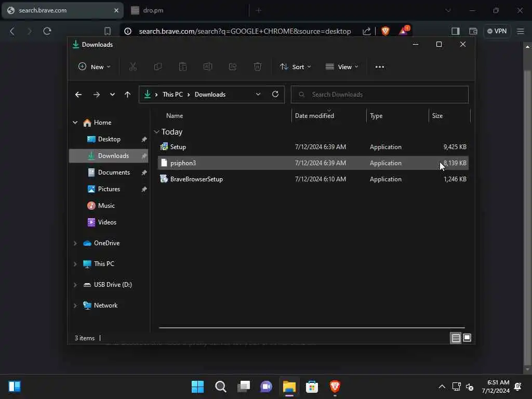This screenshot has width=532, height=399.
Task: Go up one folder level arrow
Action: click(128, 95)
